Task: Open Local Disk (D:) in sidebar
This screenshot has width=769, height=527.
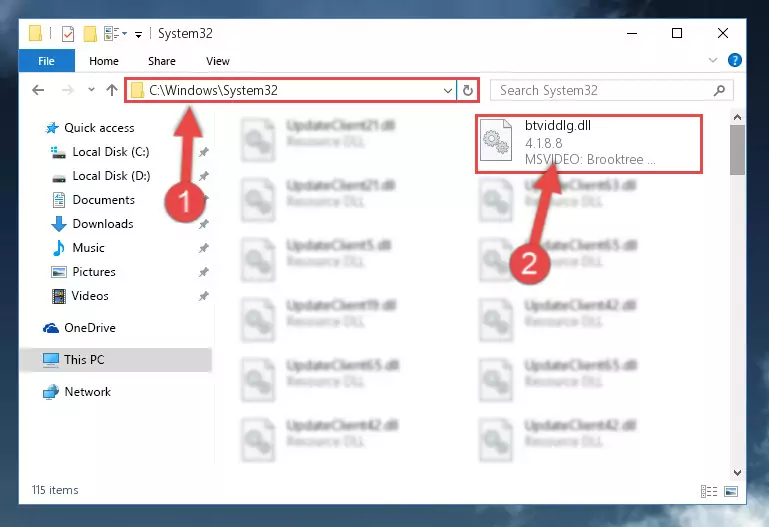Action: click(111, 176)
